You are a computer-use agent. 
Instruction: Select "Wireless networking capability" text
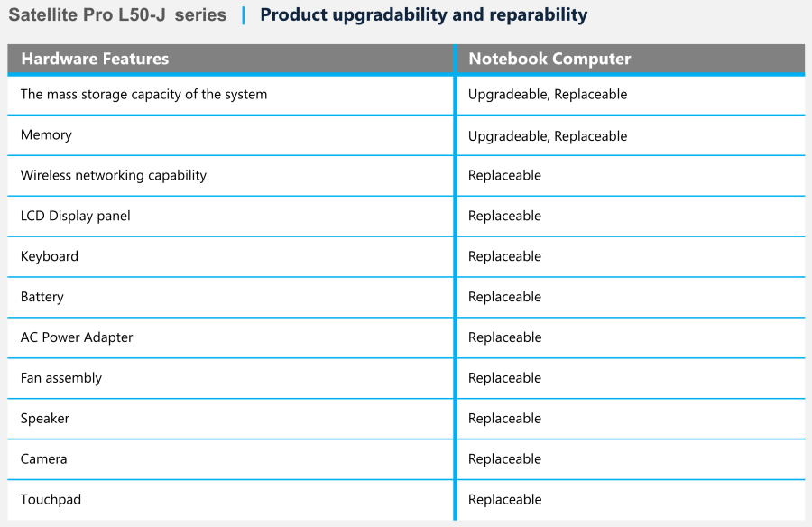coord(114,176)
